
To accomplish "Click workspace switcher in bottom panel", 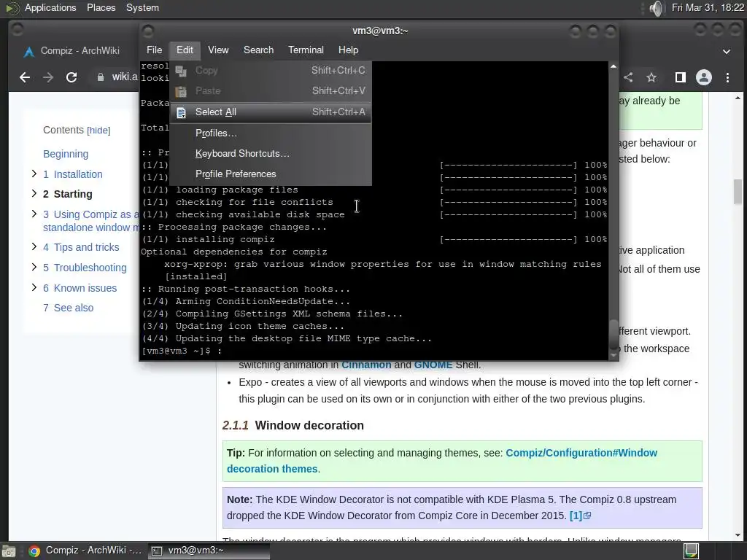I will [x=692, y=551].
